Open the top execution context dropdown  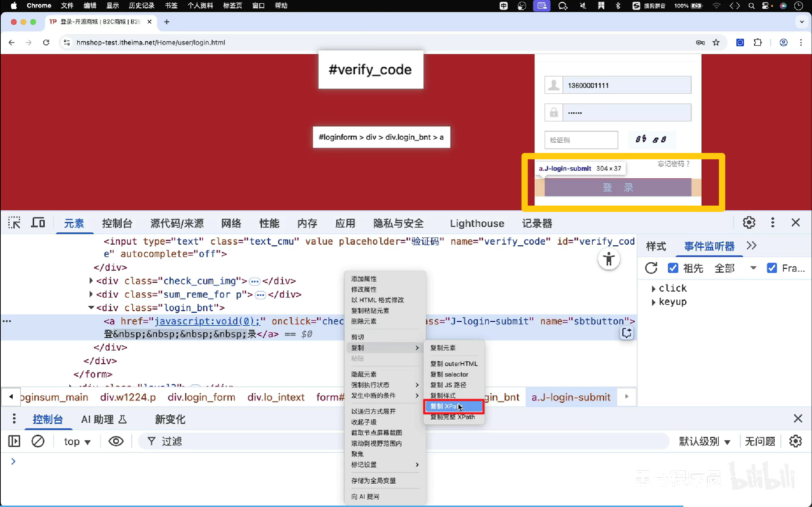click(77, 441)
